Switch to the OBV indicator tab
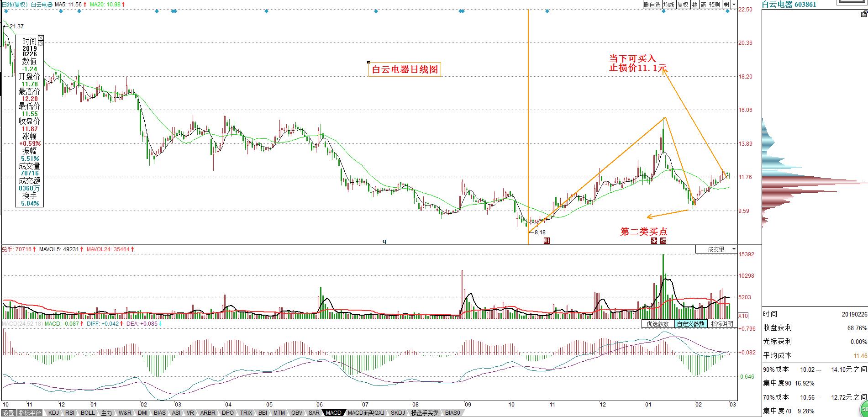The width and height of the screenshot is (868, 417). [x=297, y=413]
